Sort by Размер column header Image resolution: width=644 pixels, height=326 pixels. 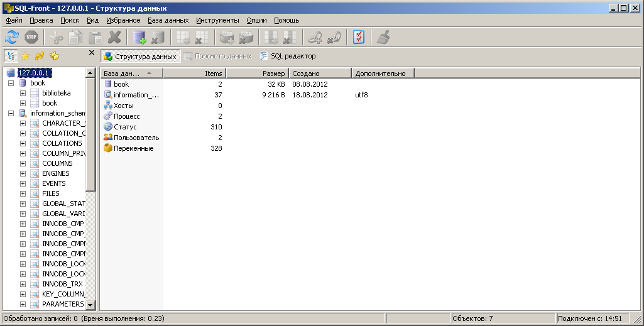(x=258, y=73)
